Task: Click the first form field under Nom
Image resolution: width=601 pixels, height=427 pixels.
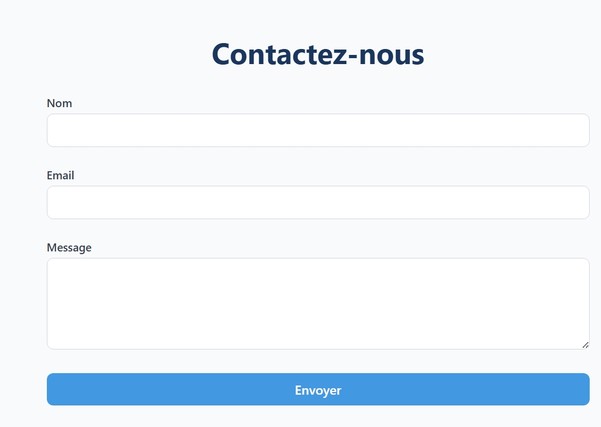Action: (317, 130)
